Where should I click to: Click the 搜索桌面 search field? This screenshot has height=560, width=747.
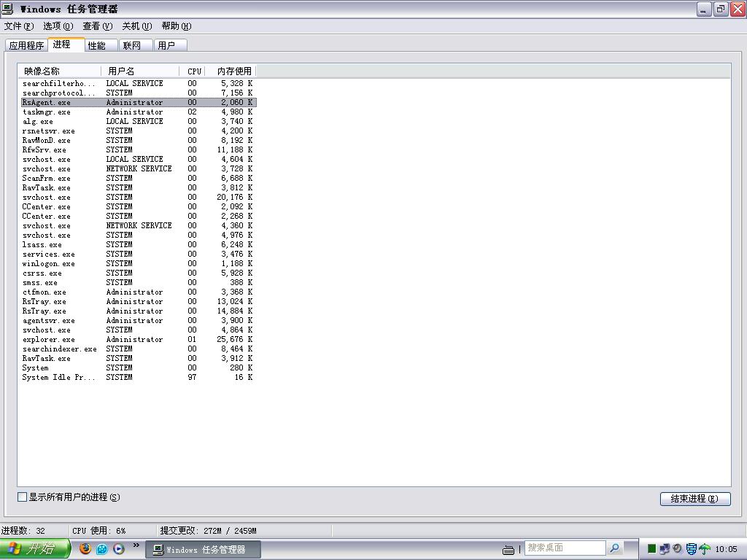(x=565, y=548)
